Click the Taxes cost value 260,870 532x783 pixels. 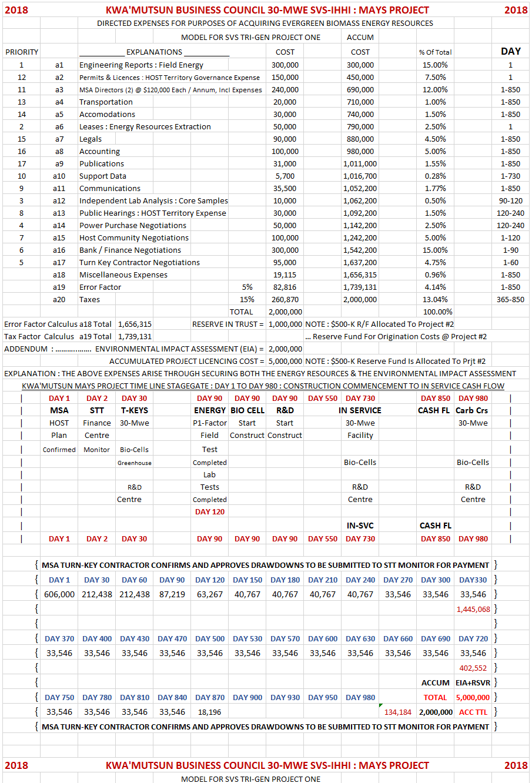[285, 299]
